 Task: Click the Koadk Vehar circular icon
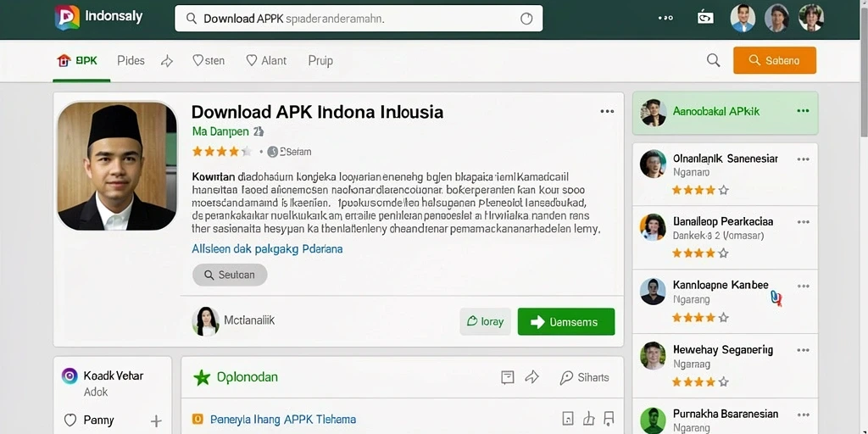point(70,376)
